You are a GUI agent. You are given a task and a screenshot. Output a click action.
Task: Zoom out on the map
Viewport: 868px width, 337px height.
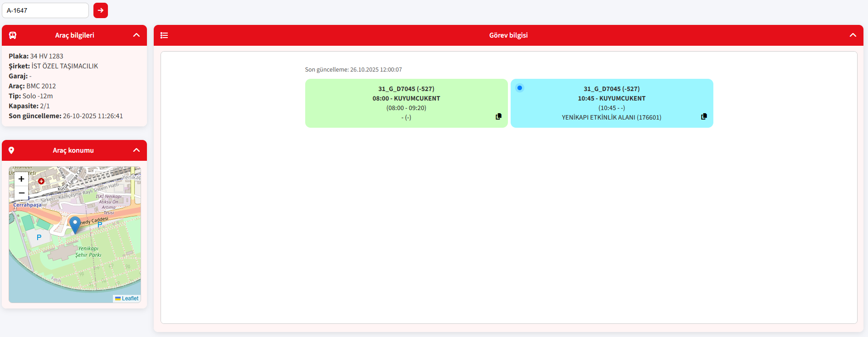[x=21, y=193]
